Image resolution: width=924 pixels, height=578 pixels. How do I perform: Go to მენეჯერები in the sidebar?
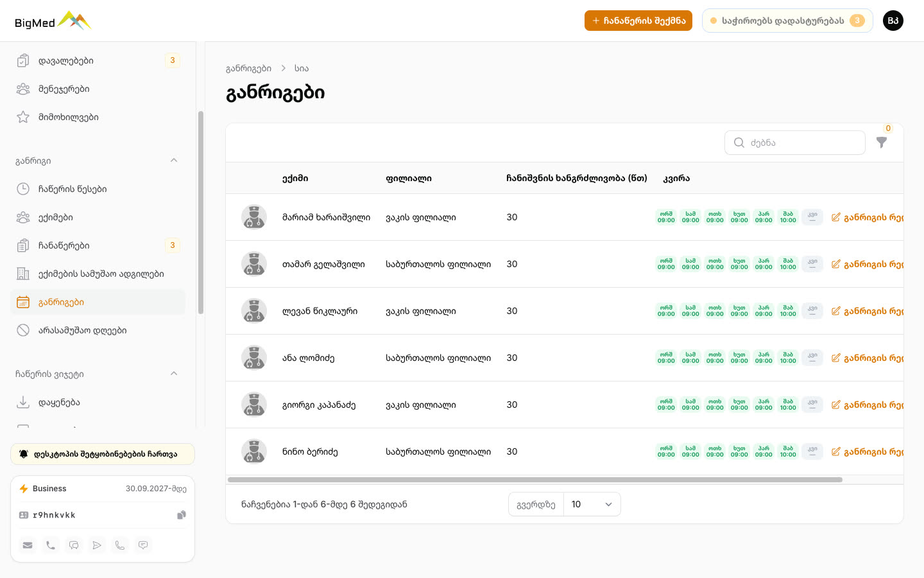pos(98,89)
